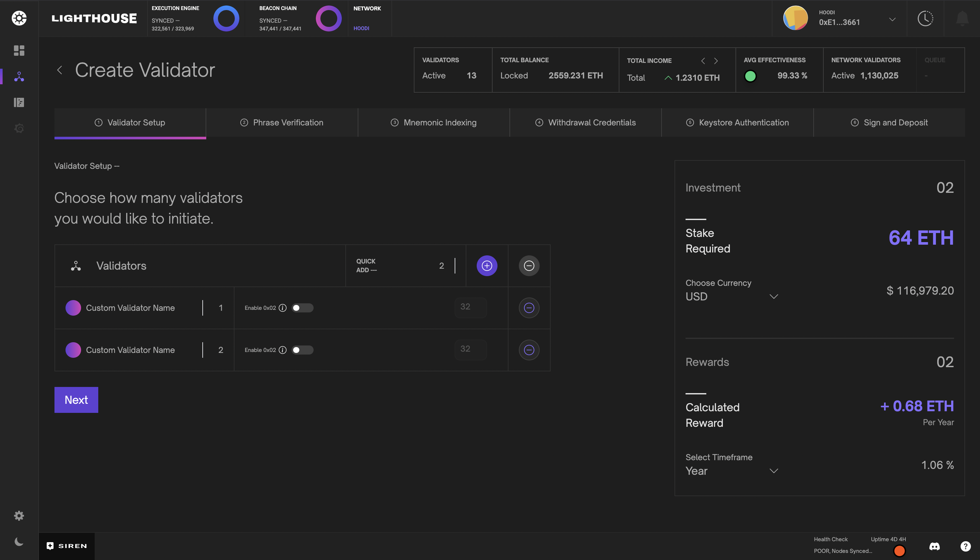The image size is (980, 560).
Task: Click the 2559.231 ETH locked balance
Action: pyautogui.click(x=576, y=76)
